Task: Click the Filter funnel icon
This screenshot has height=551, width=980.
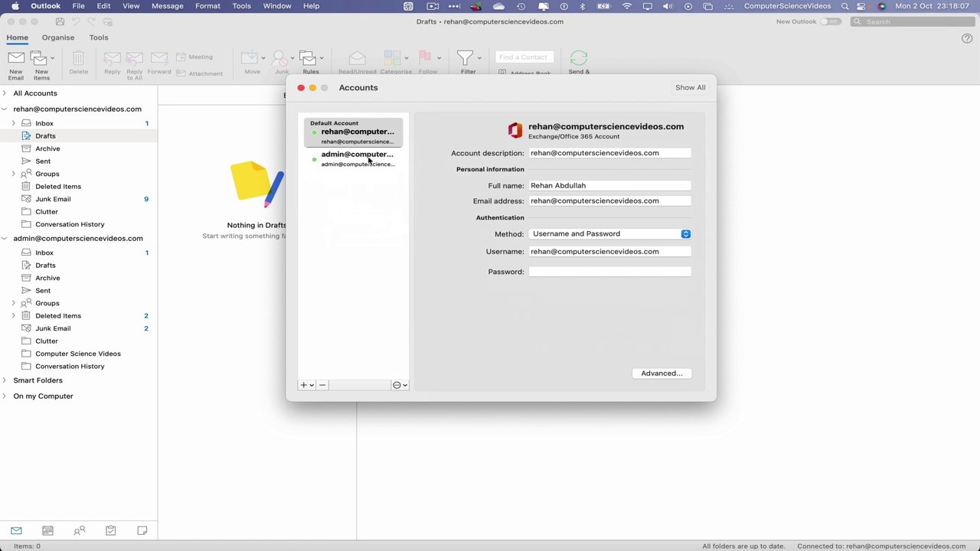Action: pos(465,58)
